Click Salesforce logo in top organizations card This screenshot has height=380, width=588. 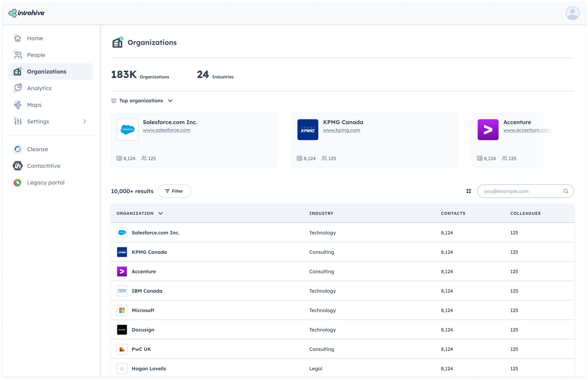coord(128,130)
